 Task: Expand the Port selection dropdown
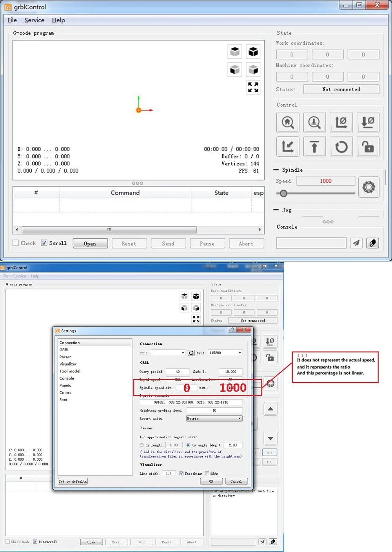(168, 353)
